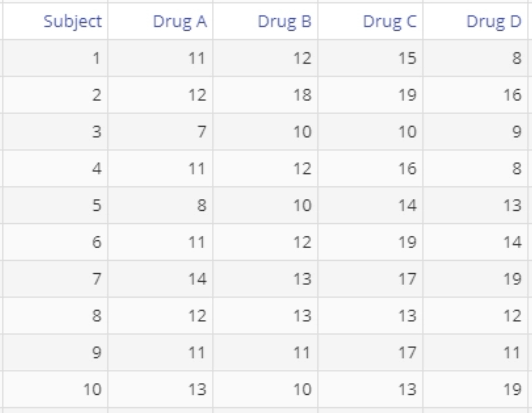
Task: Click Drug A value 8 for subject 5
Action: point(161,205)
